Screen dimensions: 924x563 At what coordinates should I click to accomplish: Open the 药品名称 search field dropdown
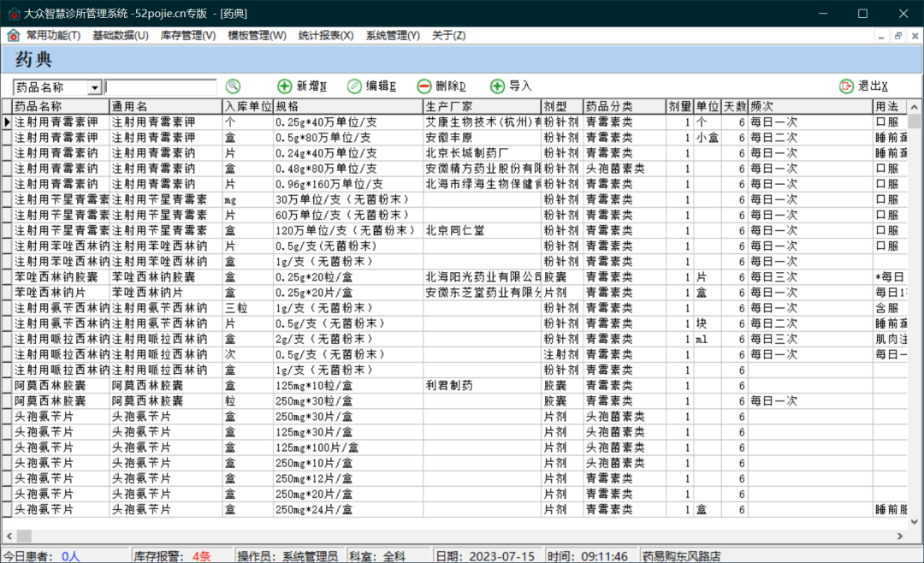pos(94,87)
